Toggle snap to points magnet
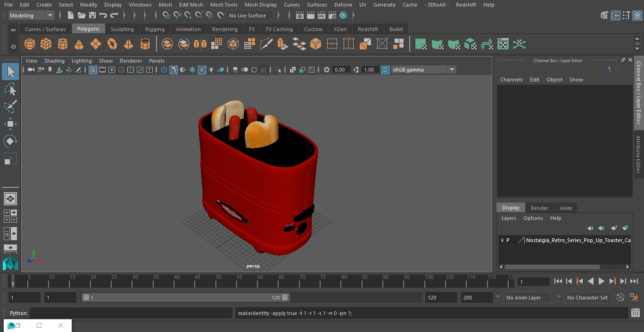 click(188, 16)
